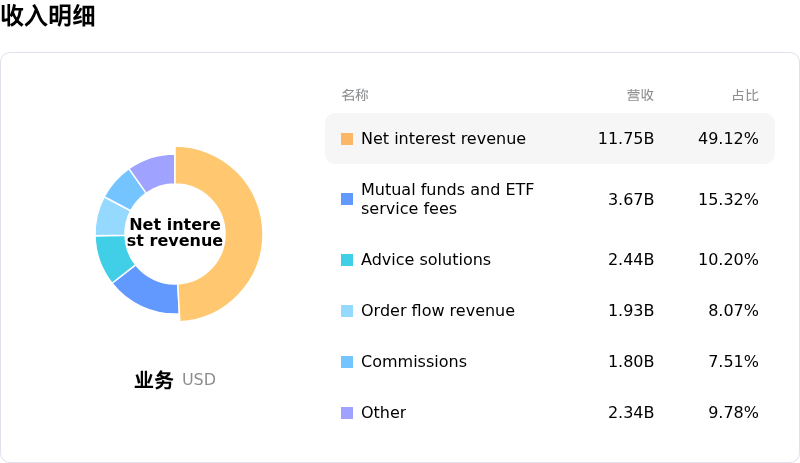800x463 pixels.
Task: Click the Other row label
Action: pyautogui.click(x=383, y=413)
